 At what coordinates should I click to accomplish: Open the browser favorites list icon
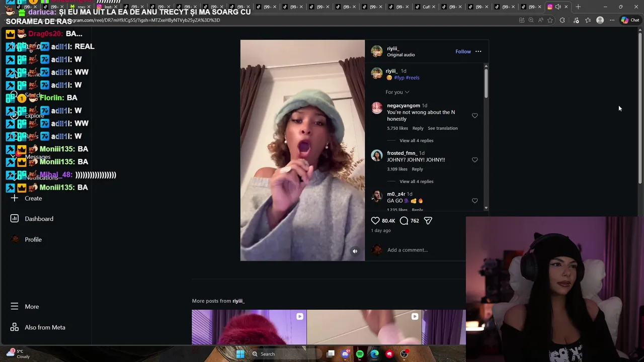(x=588, y=20)
